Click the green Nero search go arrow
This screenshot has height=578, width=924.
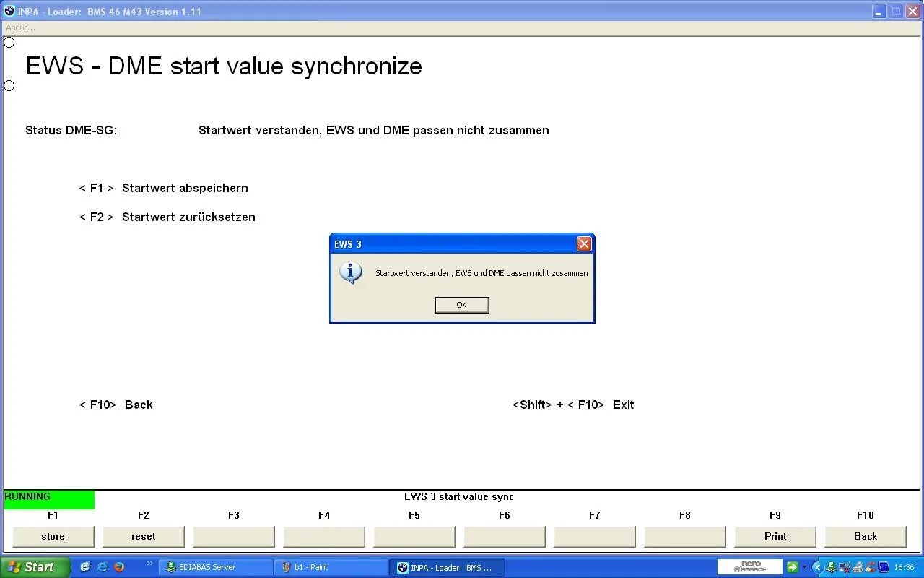(793, 567)
